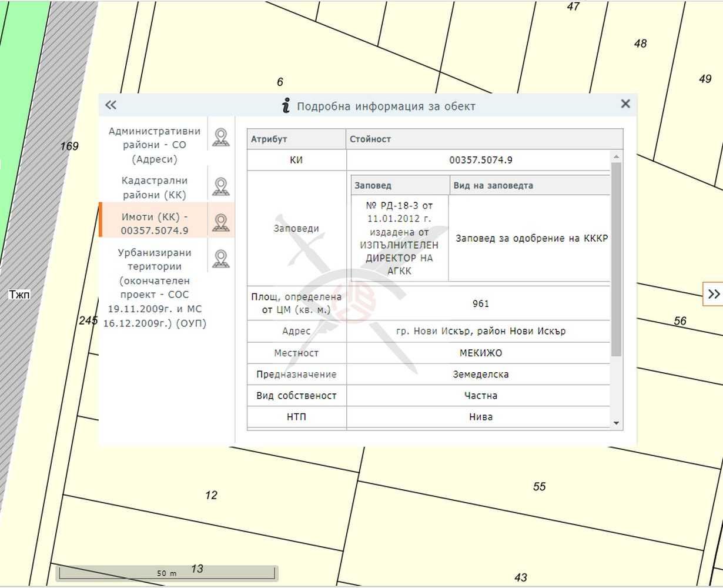Image resolution: width=723 pixels, height=588 pixels.
Task: Click the info icon in the dialog title
Action: [286, 106]
